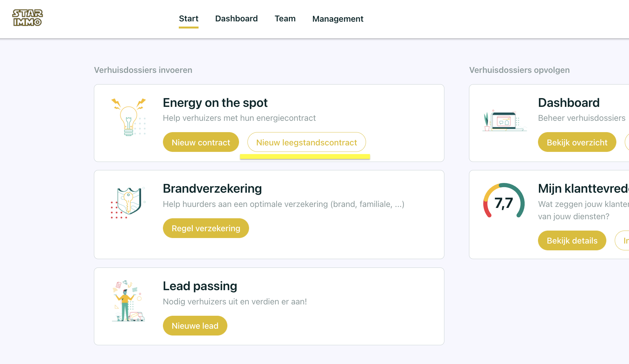This screenshot has width=629, height=364.
Task: Click text 'Help verhuizers met hun energiecontract'
Action: [x=239, y=118]
